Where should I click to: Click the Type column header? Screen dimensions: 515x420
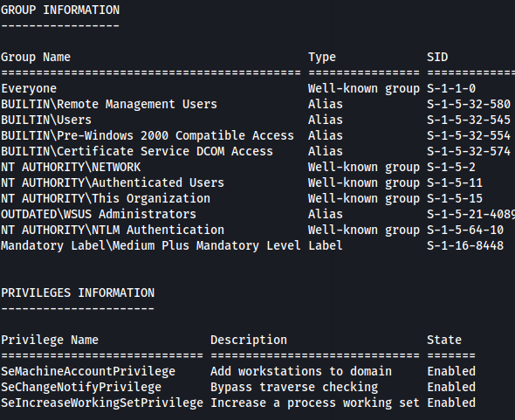coord(322,57)
